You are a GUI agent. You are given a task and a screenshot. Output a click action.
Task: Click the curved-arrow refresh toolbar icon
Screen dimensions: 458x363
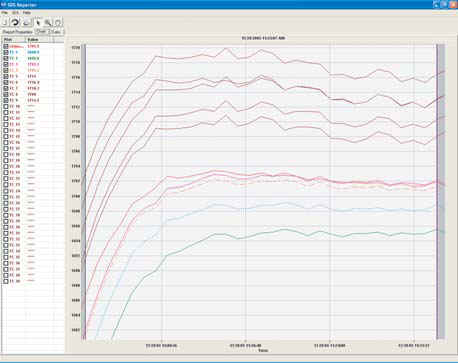tap(15, 22)
